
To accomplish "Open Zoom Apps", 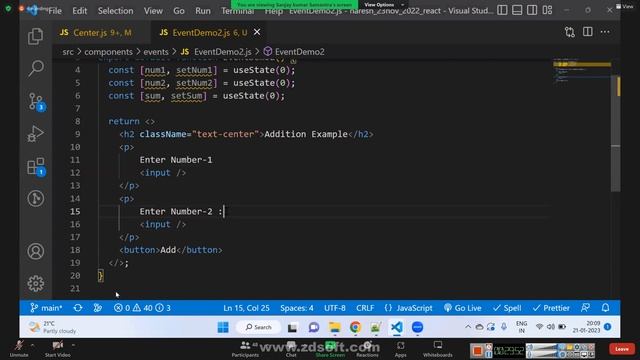I will pyautogui.click(x=400, y=349).
